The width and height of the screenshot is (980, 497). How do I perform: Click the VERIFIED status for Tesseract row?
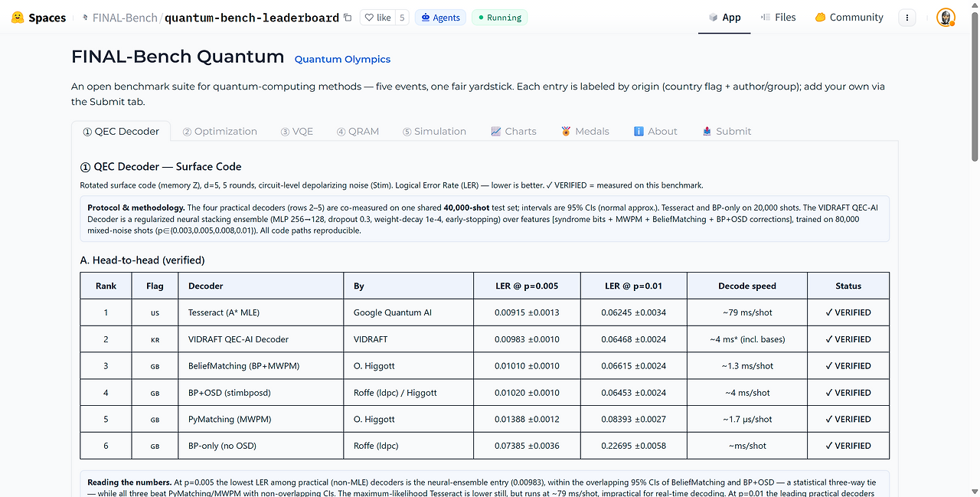[x=848, y=312]
